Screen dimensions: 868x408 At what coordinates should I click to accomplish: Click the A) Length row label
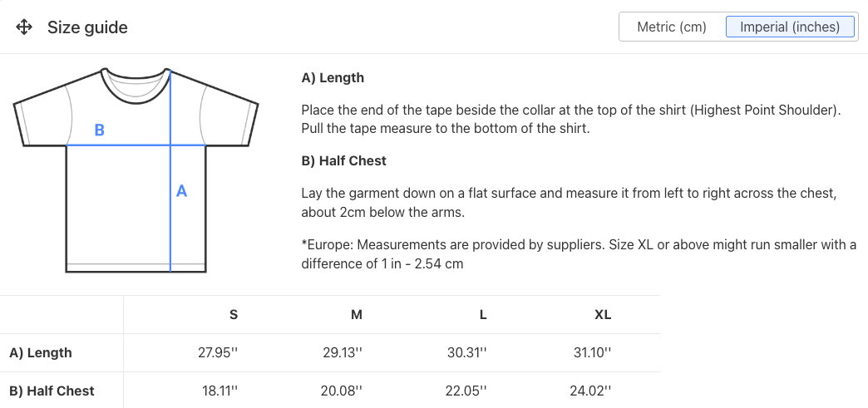coord(41,352)
